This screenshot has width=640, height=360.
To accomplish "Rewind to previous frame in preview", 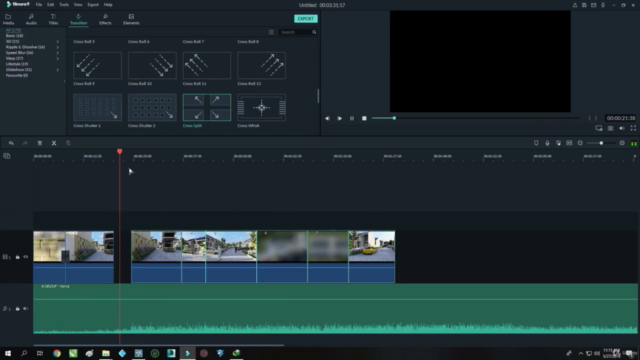I will coord(327,118).
